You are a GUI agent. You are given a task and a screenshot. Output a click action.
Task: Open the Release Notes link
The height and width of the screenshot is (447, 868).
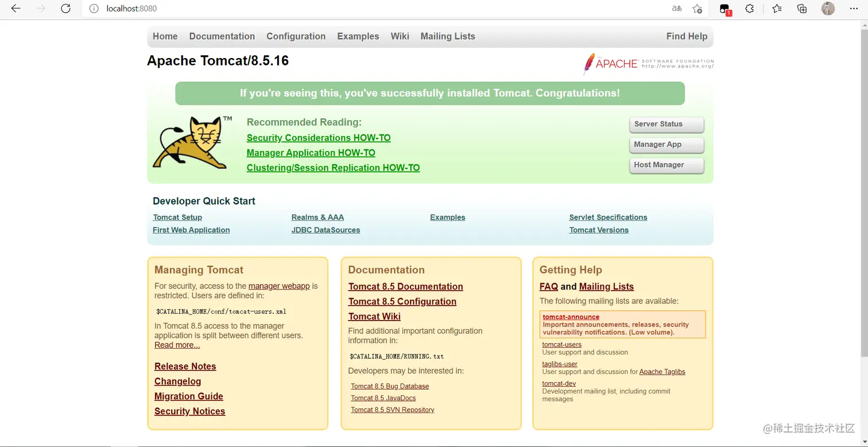(185, 367)
